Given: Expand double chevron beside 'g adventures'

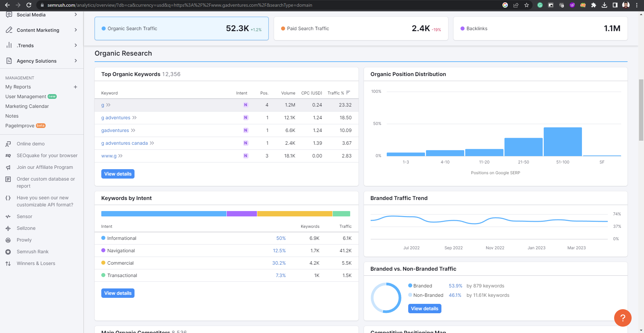Looking at the screenshot, I should click(x=135, y=118).
